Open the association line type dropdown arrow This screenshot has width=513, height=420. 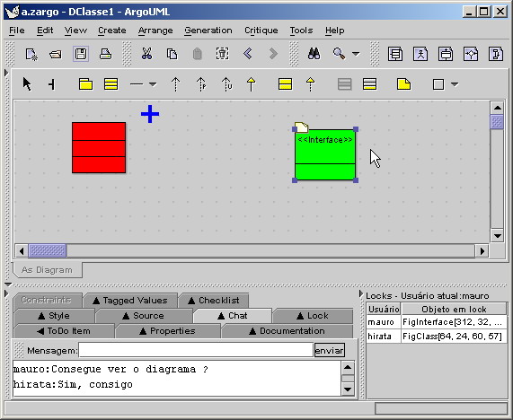(x=153, y=84)
